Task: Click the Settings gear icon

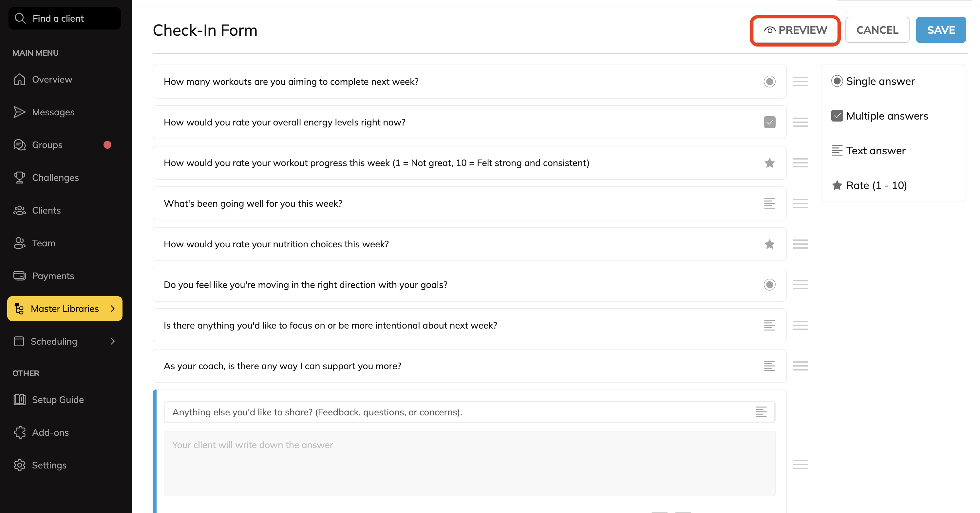Action: (19, 465)
